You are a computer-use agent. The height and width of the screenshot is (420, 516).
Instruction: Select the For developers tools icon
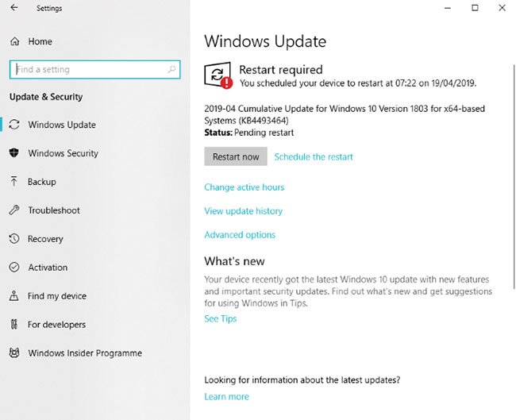(13, 324)
